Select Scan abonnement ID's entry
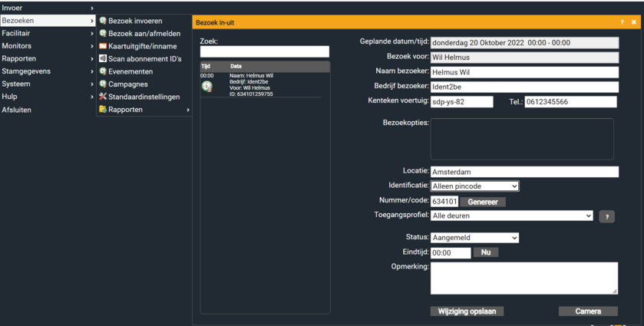 [144, 59]
